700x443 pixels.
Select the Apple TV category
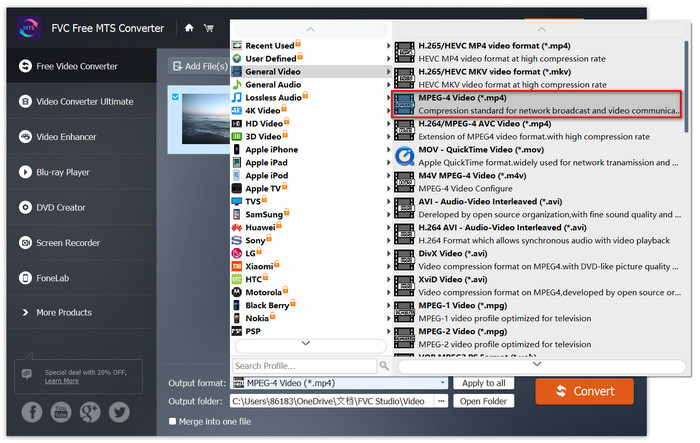pyautogui.click(x=311, y=188)
